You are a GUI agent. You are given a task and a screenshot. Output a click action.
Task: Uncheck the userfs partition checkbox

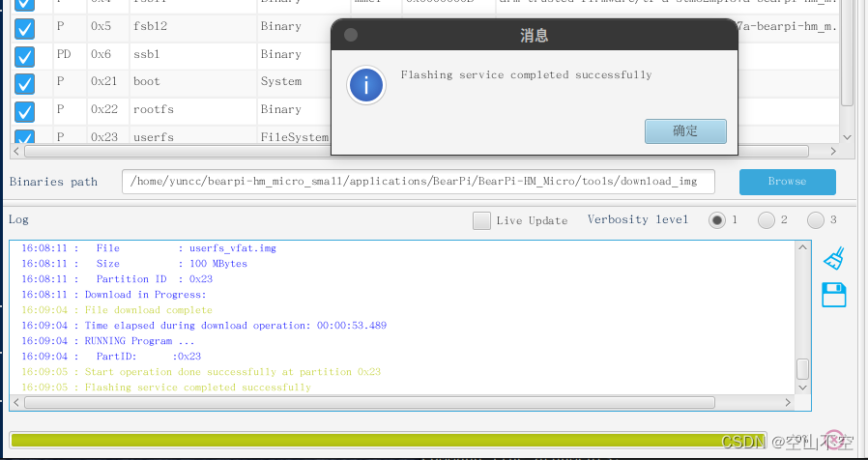tap(24, 136)
